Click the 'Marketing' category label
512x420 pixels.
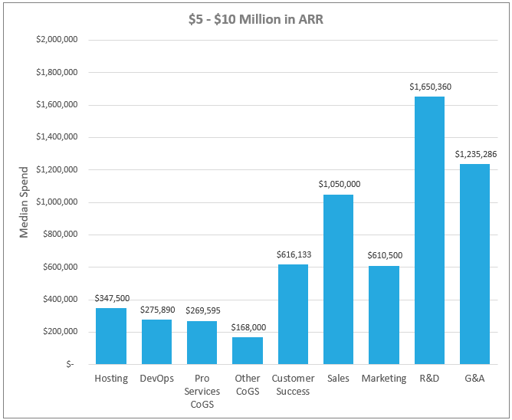[x=384, y=379]
